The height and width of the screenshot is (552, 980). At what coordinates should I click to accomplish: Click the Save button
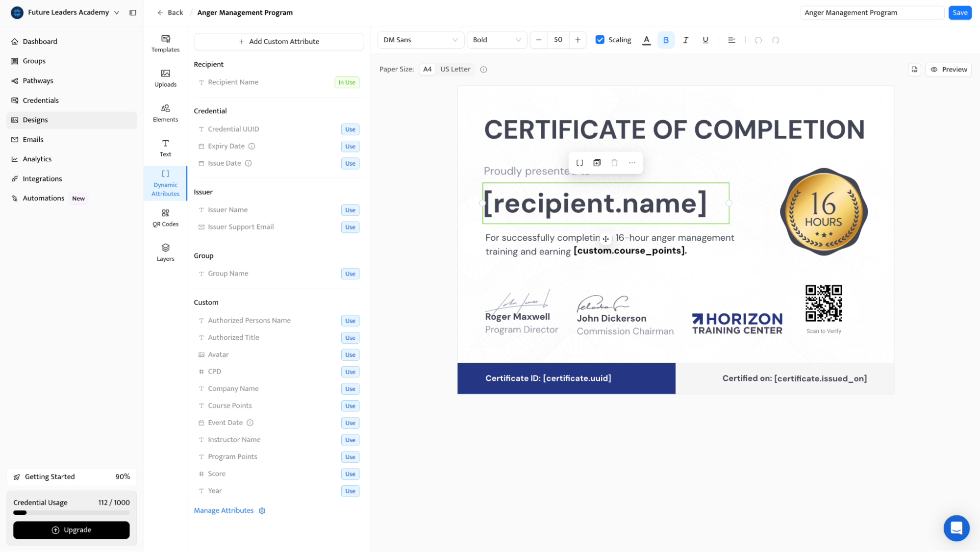click(959, 12)
